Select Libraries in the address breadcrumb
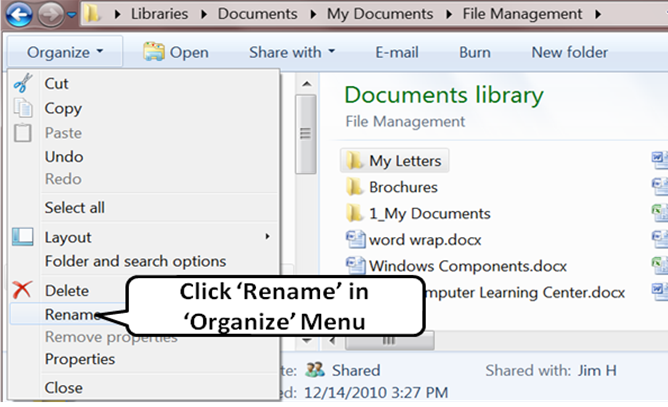This screenshot has width=668, height=407. (159, 14)
